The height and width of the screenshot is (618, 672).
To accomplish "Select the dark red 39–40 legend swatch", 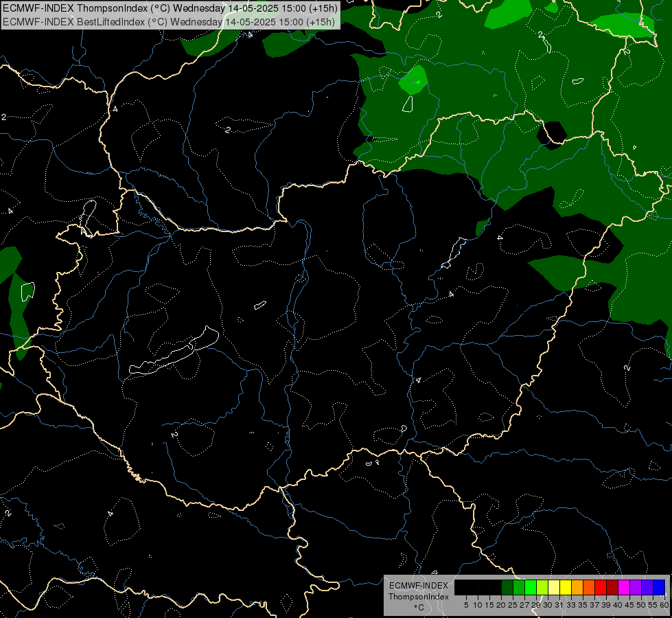I will [612, 587].
